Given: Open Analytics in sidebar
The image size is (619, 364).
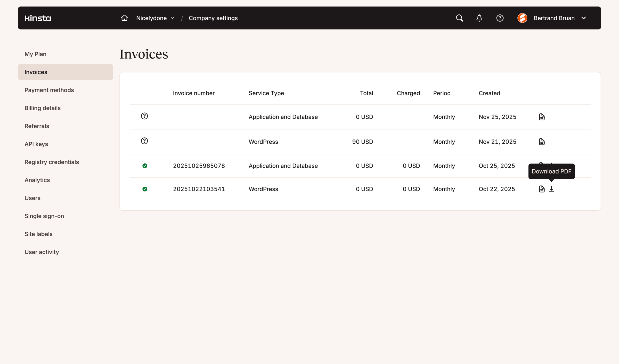Looking at the screenshot, I should click(66, 180).
